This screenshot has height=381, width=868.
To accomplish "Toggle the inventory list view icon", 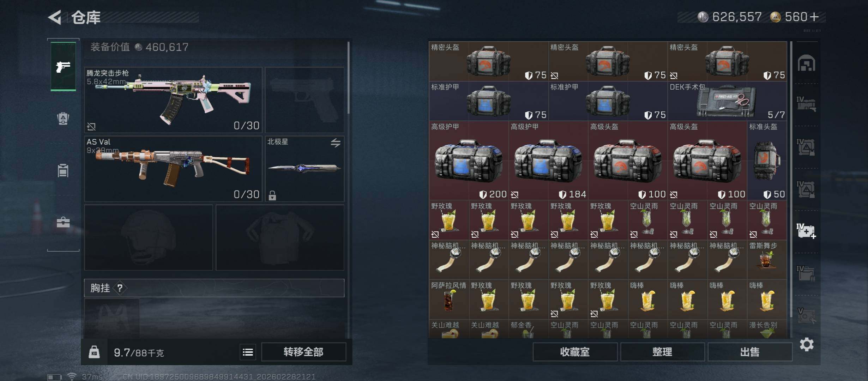I will point(248,352).
